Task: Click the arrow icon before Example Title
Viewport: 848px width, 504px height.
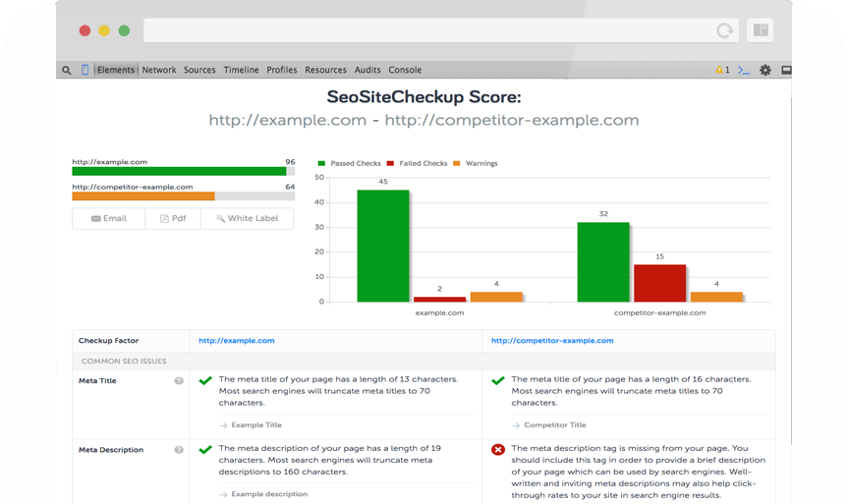Action: point(223,425)
